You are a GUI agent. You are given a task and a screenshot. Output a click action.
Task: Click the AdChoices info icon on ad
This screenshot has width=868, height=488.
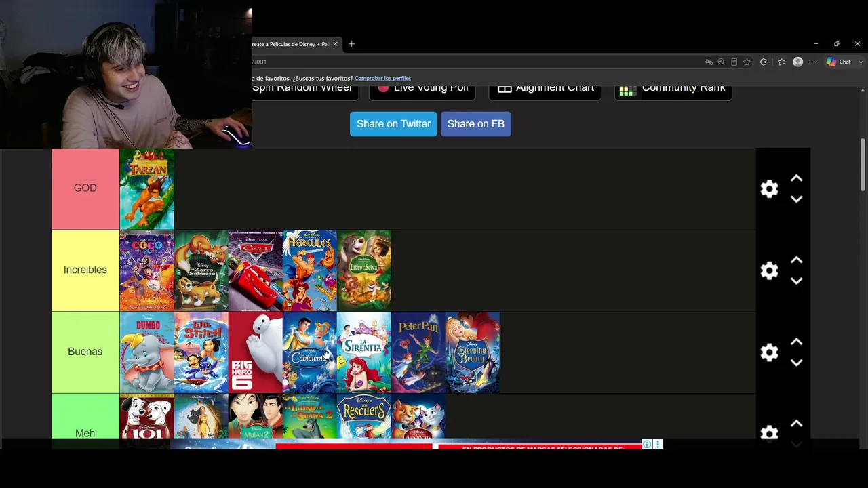[647, 445]
